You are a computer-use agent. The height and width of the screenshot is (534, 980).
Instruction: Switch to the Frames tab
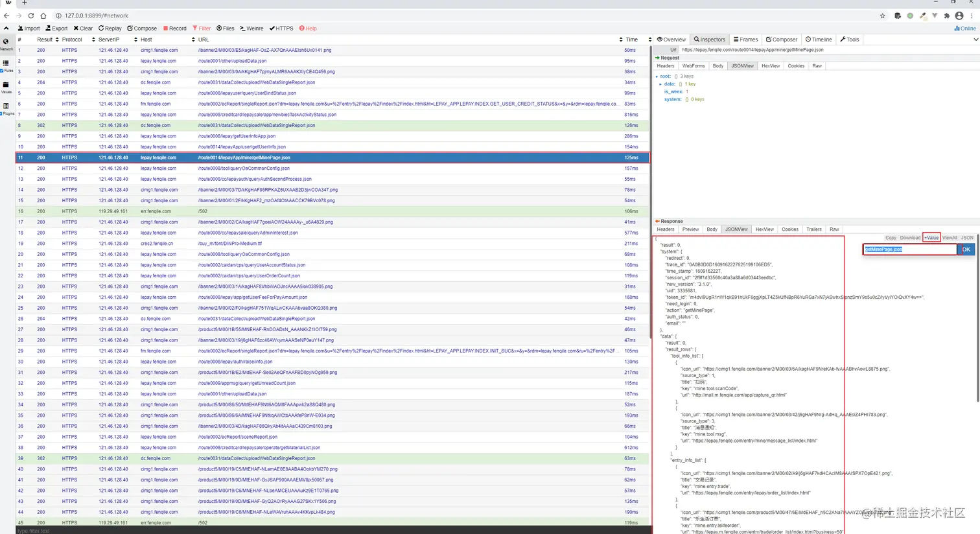(x=745, y=40)
